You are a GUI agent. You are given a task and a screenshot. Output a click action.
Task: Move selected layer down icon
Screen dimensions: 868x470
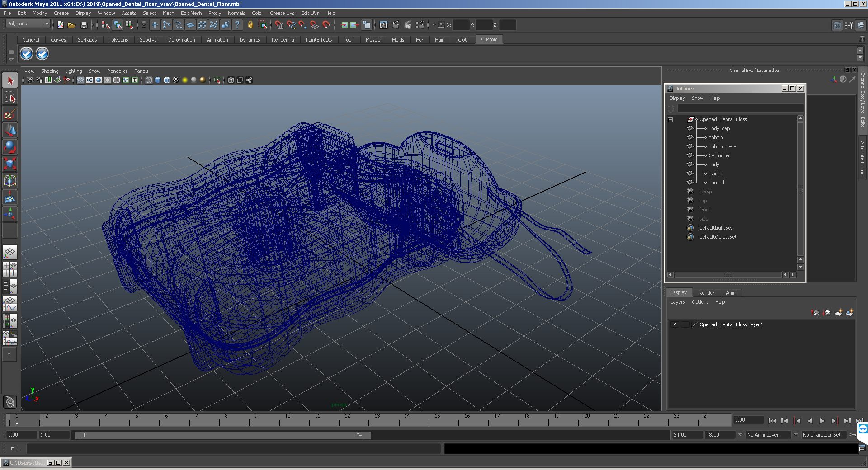click(x=827, y=312)
